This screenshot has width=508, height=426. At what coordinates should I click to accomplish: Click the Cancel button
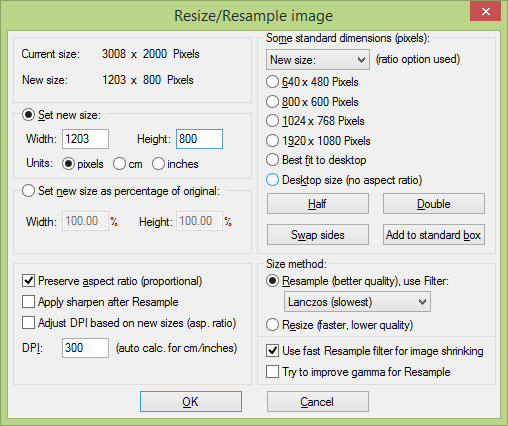[x=318, y=402]
